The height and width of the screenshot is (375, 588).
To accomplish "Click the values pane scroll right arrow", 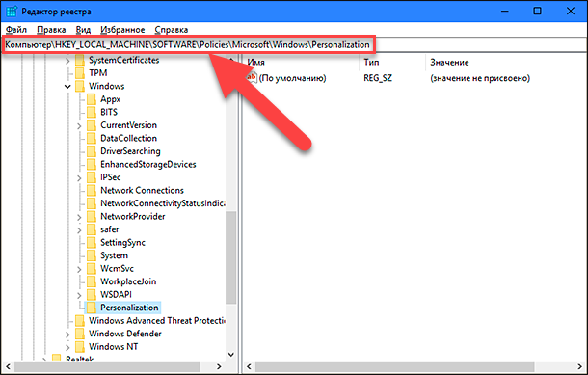I will [580, 366].
